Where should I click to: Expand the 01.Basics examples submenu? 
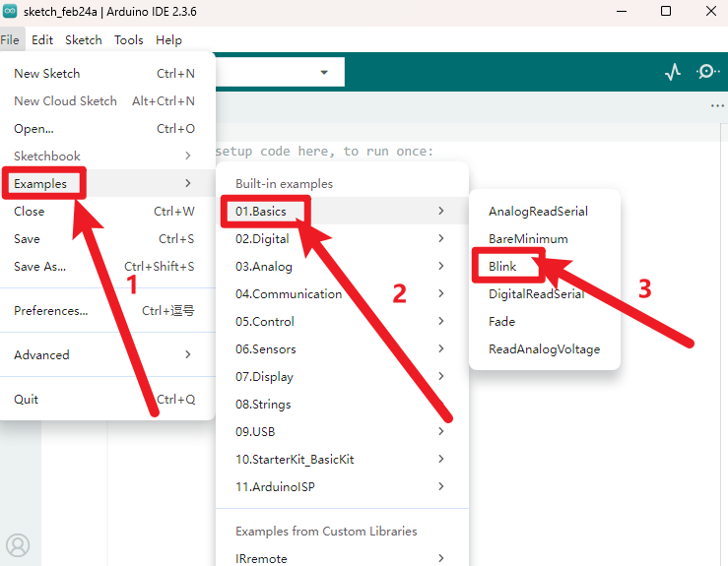tap(342, 211)
